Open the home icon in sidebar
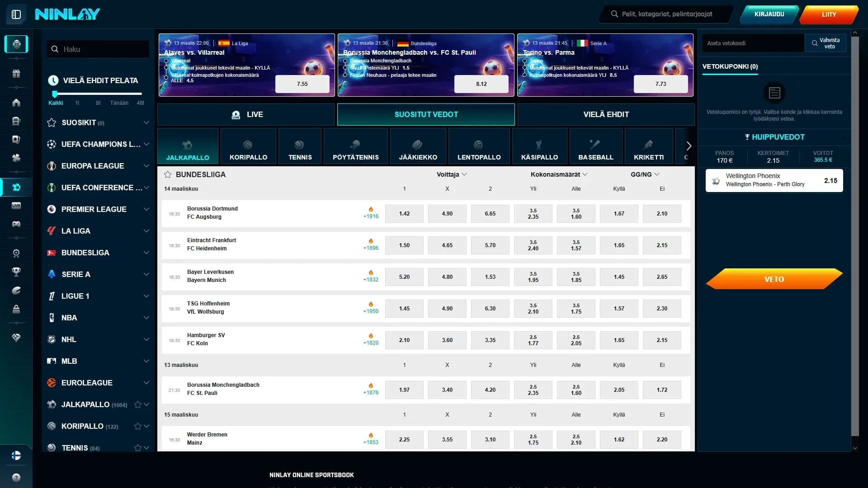Viewport: 868px width, 488px height. point(16,103)
